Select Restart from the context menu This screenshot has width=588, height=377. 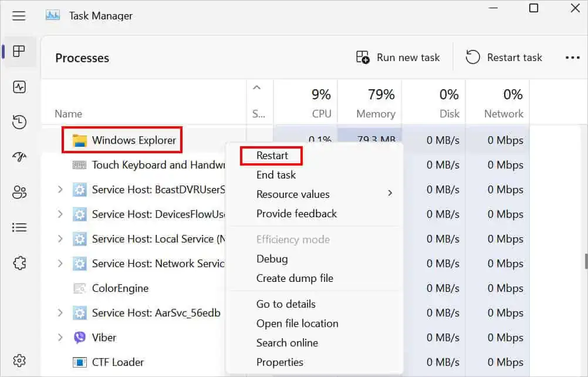click(271, 155)
